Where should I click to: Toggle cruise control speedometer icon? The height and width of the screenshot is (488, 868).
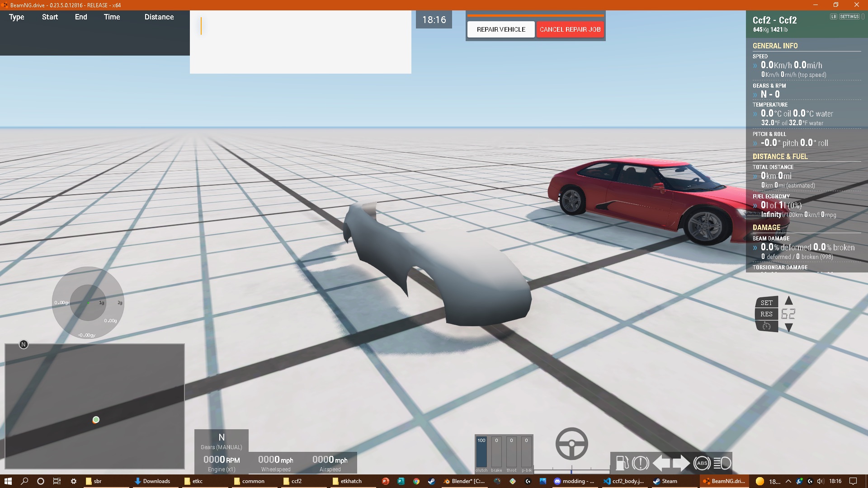coord(766,326)
